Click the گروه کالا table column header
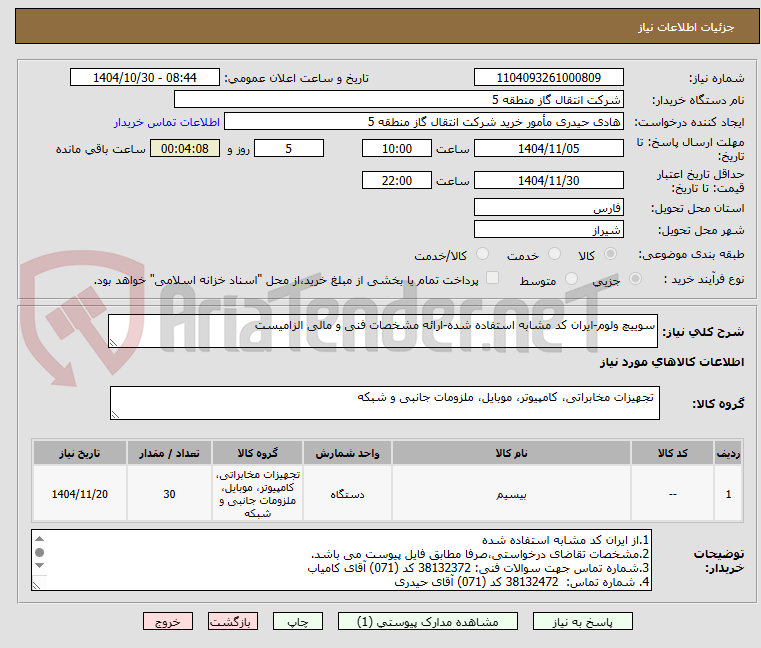 [257, 453]
